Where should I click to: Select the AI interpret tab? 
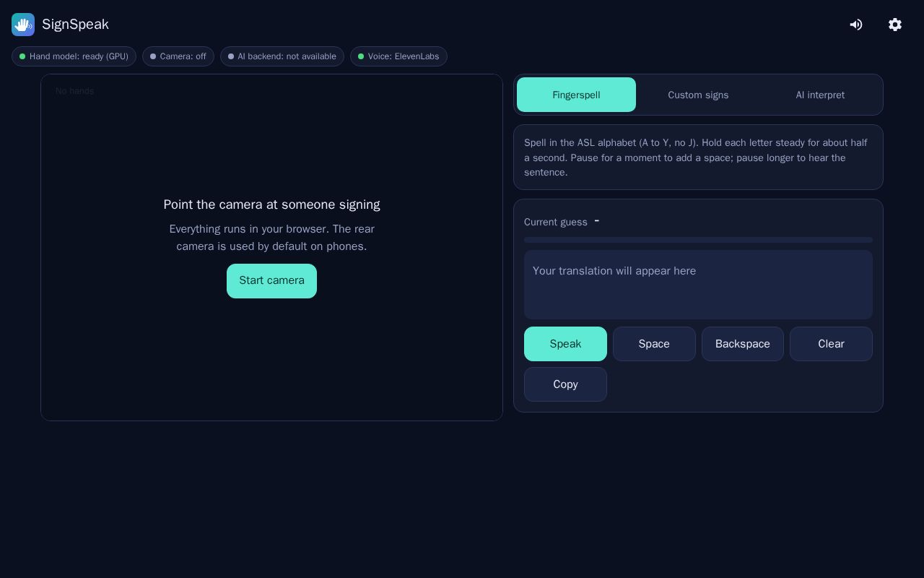click(820, 95)
